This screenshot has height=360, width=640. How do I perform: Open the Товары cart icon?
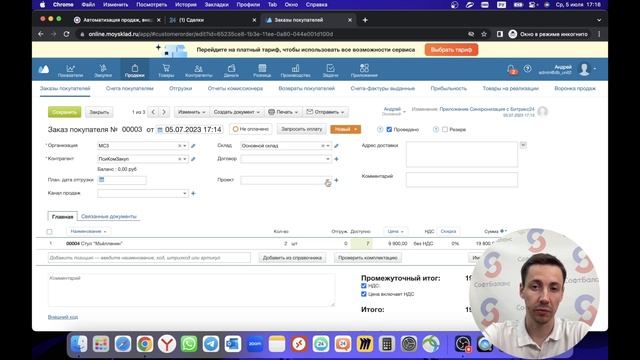[166, 68]
